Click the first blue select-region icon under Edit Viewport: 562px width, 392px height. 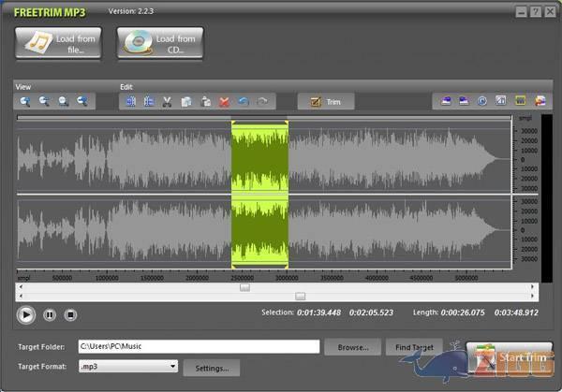131,102
